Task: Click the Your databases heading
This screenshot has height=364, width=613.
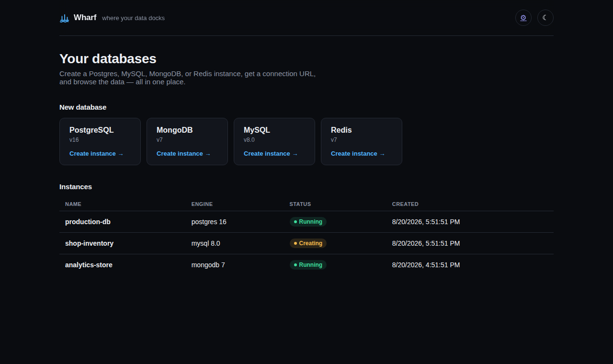Action: pos(108,59)
